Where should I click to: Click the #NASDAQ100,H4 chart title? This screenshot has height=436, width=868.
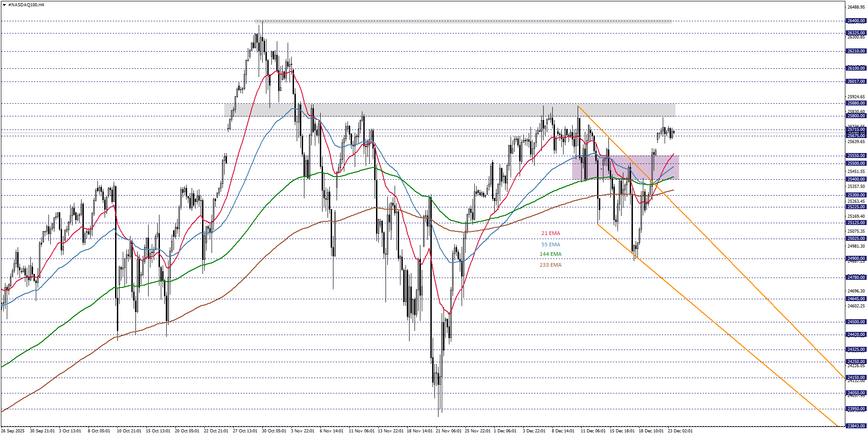pos(25,5)
